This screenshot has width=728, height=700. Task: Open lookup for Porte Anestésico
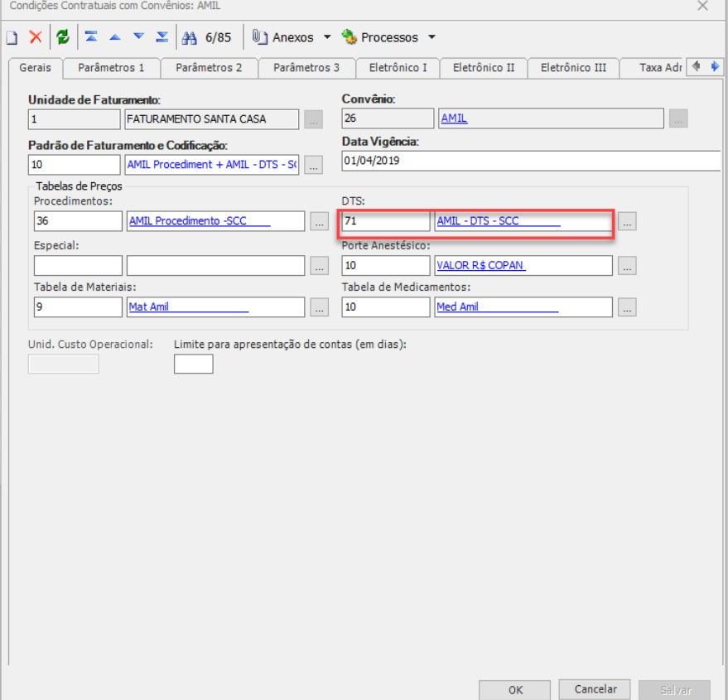pos(627,266)
